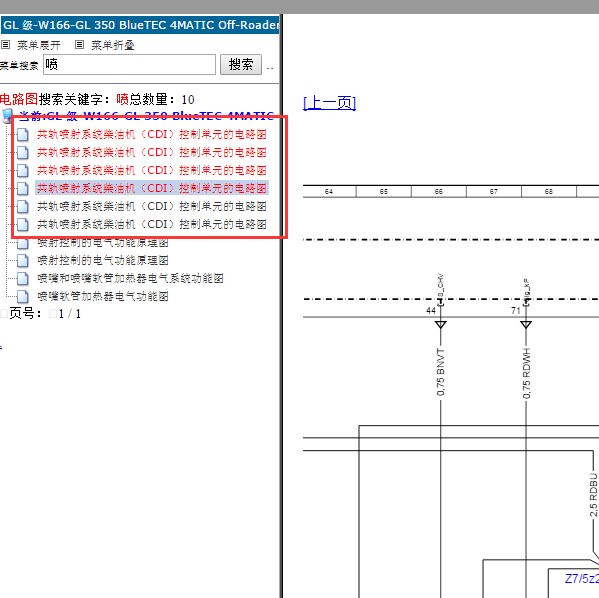Collapse all menus via 菜单折叠 label

[113, 45]
